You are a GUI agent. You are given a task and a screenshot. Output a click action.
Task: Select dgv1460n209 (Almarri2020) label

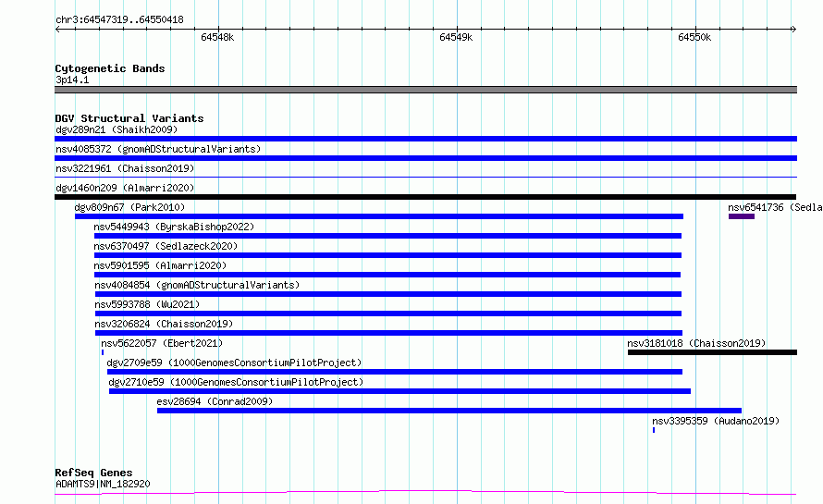pyautogui.click(x=125, y=188)
